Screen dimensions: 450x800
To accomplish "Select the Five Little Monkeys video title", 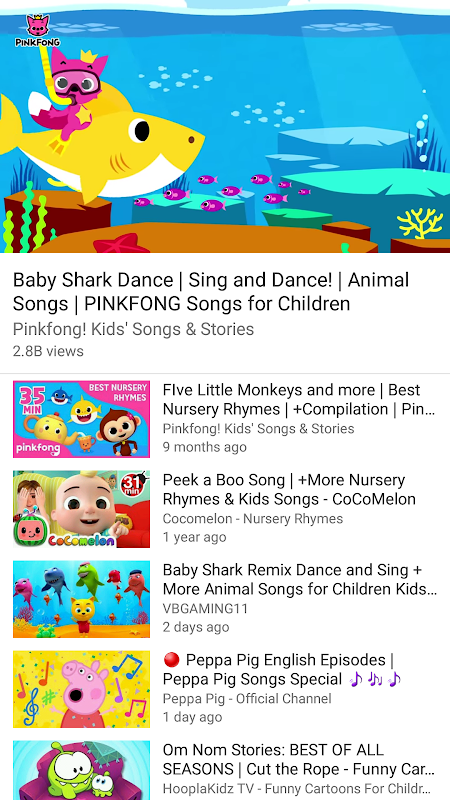I will (x=299, y=399).
